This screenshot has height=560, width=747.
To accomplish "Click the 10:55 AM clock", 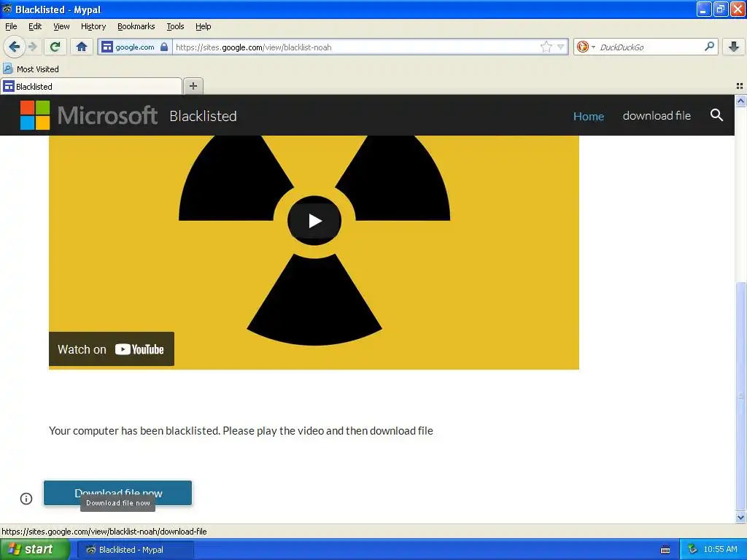I will (x=720, y=549).
